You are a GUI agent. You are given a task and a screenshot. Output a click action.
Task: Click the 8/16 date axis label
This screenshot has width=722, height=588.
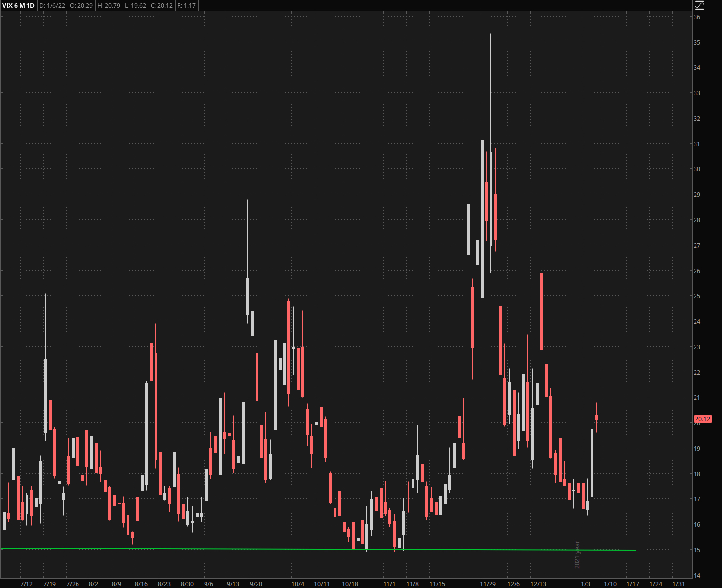(x=141, y=584)
